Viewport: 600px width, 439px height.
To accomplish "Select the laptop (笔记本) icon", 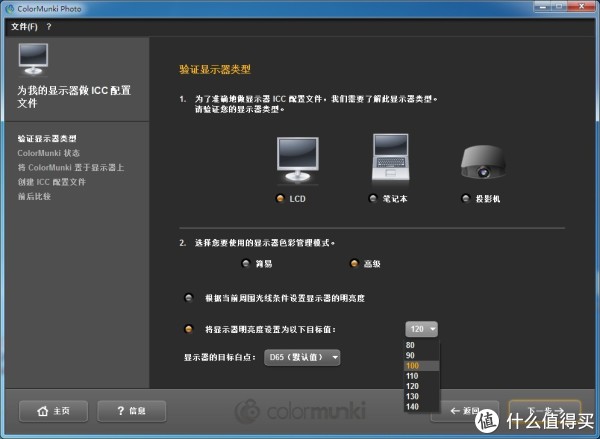I will [390, 157].
